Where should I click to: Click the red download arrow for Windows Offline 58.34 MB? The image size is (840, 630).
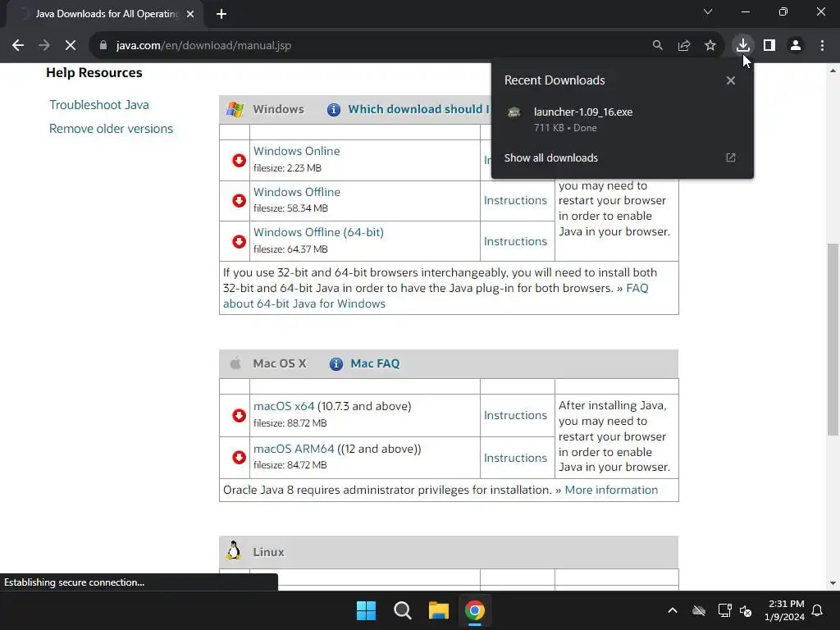(x=239, y=200)
